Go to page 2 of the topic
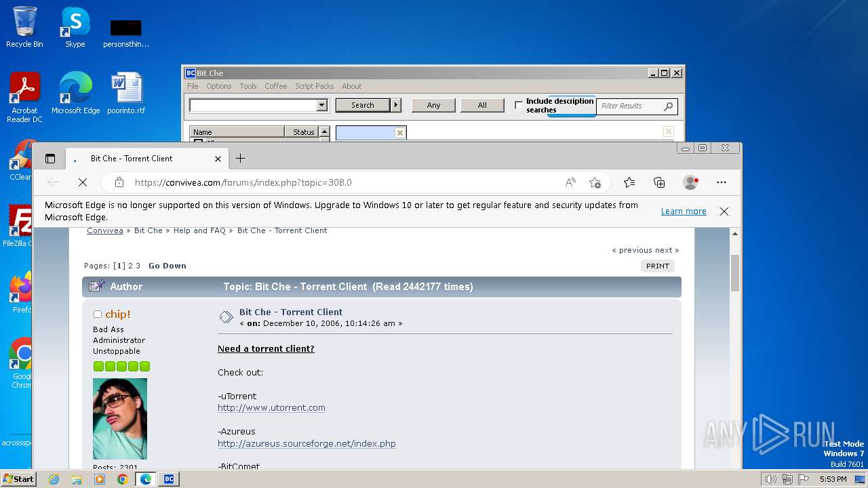This screenshot has height=488, width=868. [x=131, y=266]
